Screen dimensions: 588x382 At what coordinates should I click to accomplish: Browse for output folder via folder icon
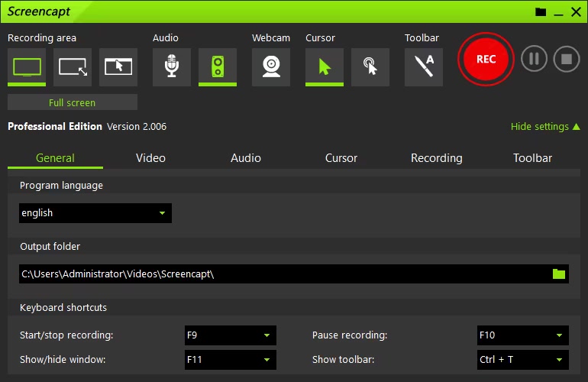(559, 274)
